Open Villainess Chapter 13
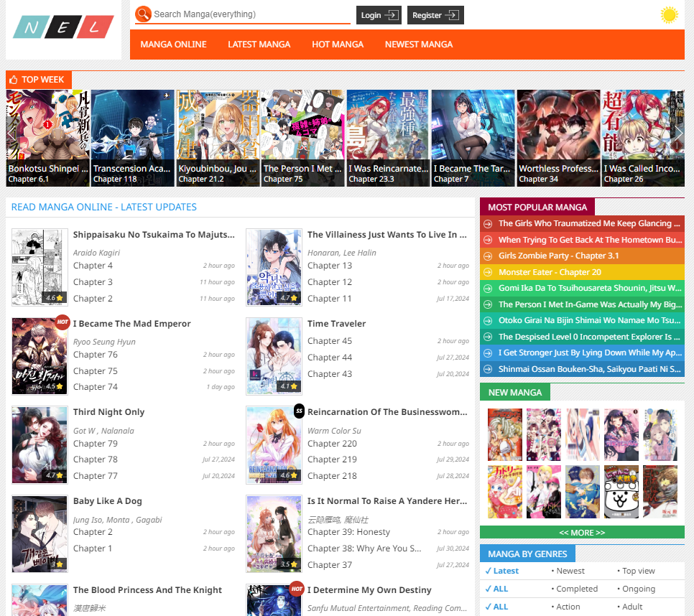 (x=330, y=266)
